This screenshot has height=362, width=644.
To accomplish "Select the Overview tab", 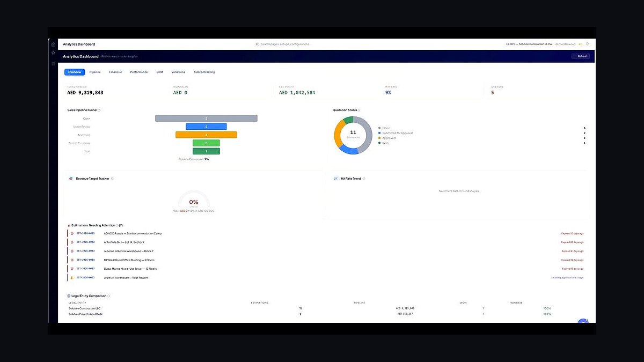I will [75, 72].
